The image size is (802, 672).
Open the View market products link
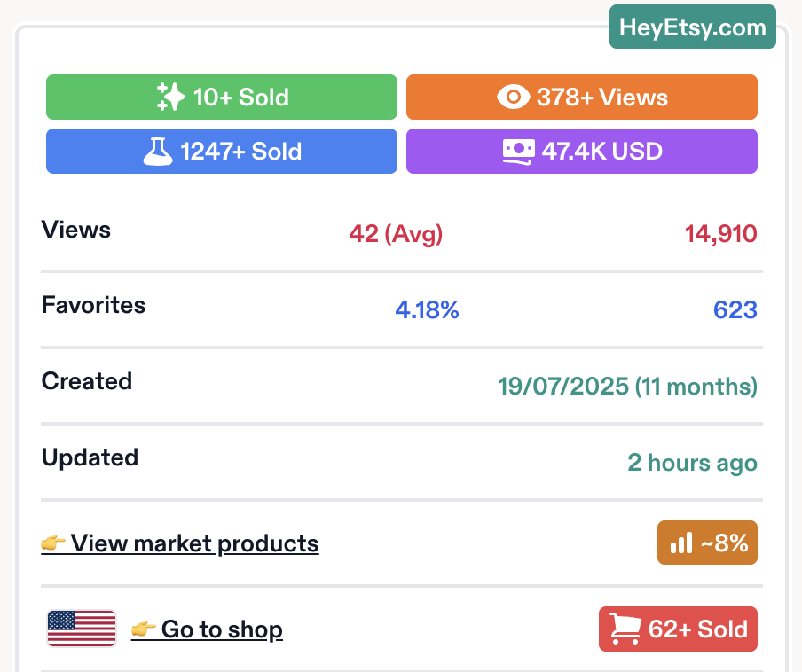point(180,543)
